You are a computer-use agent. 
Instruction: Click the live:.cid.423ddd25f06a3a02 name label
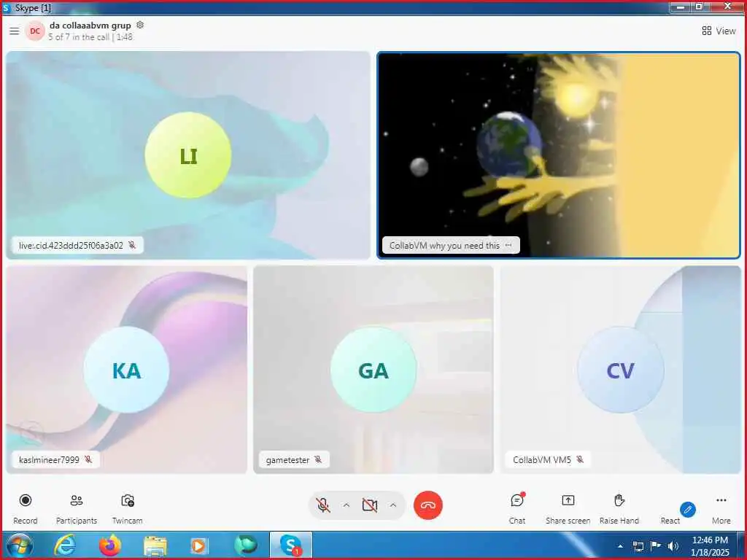pyautogui.click(x=71, y=246)
